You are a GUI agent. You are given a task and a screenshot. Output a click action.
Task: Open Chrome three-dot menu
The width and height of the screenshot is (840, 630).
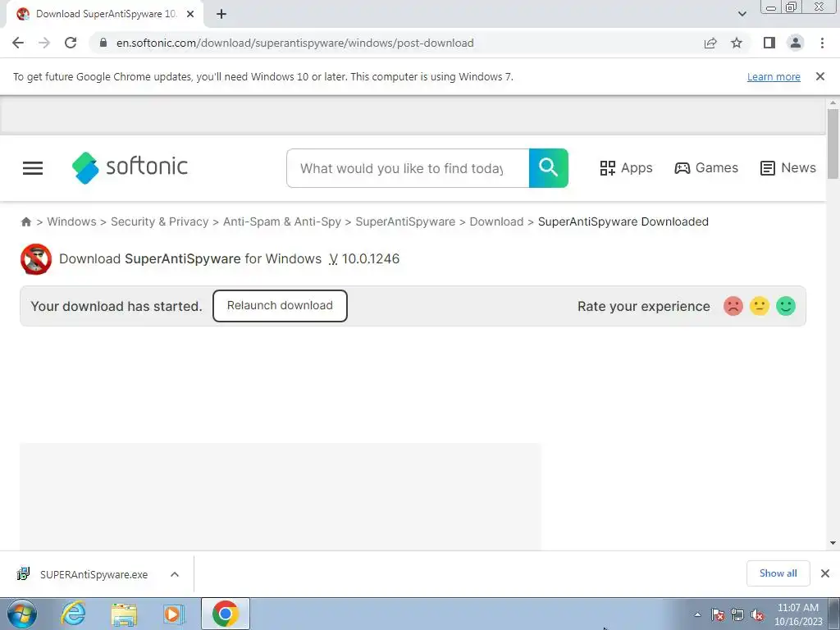(x=822, y=43)
